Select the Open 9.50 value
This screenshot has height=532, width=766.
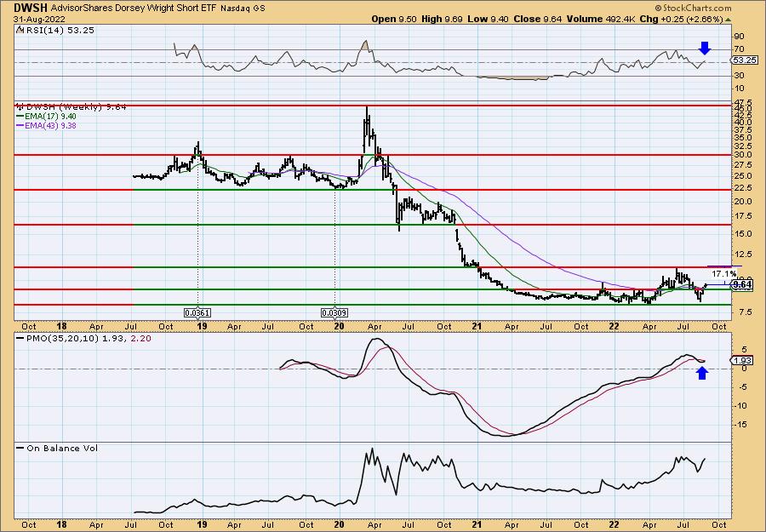coord(394,19)
